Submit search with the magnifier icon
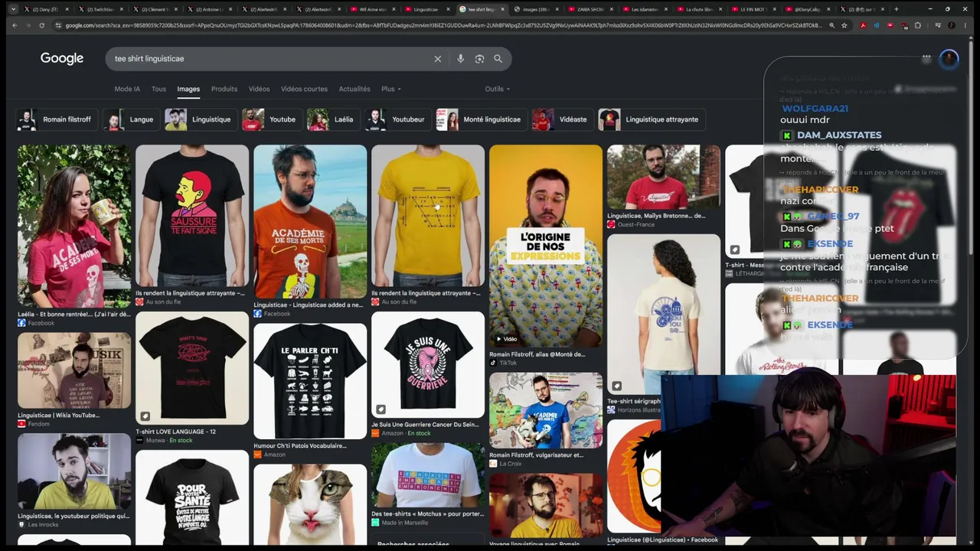The image size is (980, 551). pyautogui.click(x=498, y=59)
